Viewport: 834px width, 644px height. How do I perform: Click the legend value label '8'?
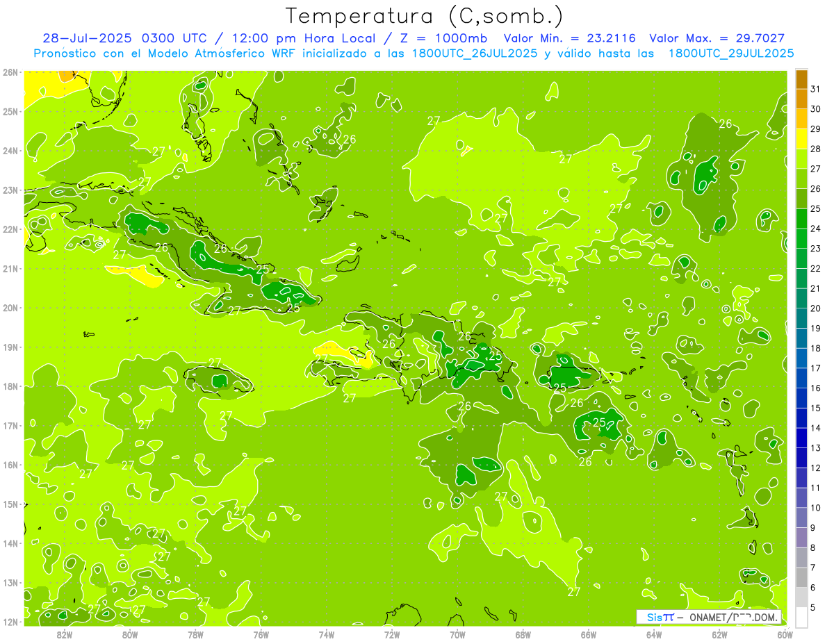tap(813, 547)
